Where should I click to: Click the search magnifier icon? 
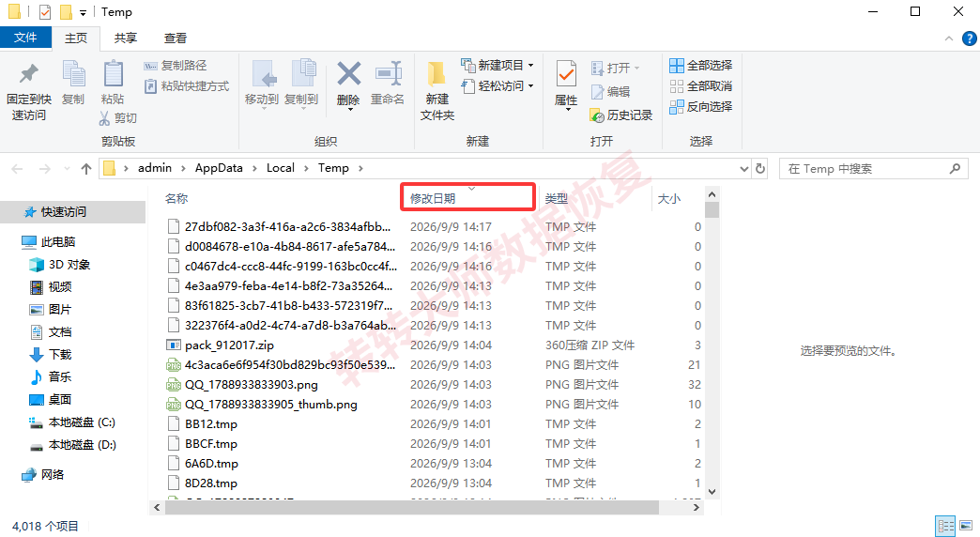click(955, 169)
